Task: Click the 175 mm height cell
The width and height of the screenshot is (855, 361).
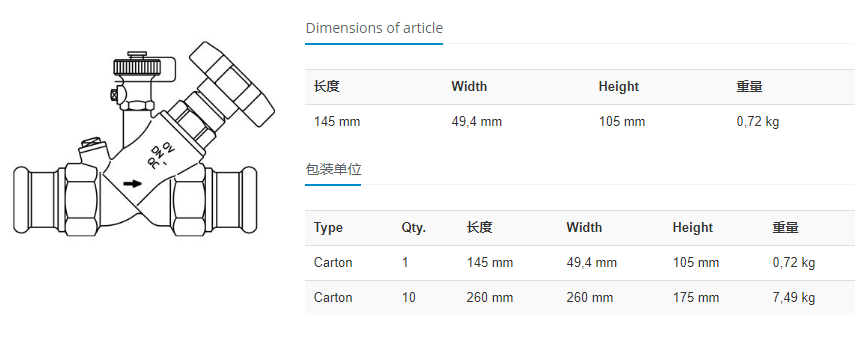Action: coord(696,298)
